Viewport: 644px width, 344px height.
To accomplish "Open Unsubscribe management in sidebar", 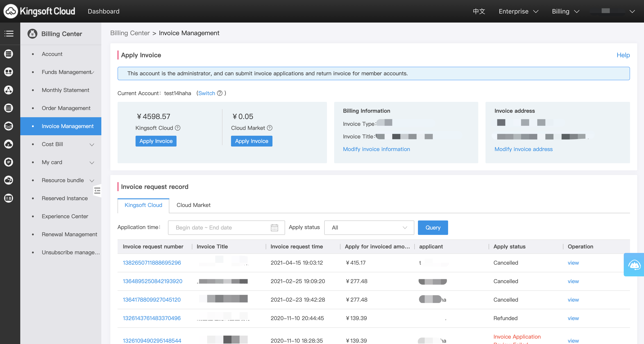I will pyautogui.click(x=71, y=252).
